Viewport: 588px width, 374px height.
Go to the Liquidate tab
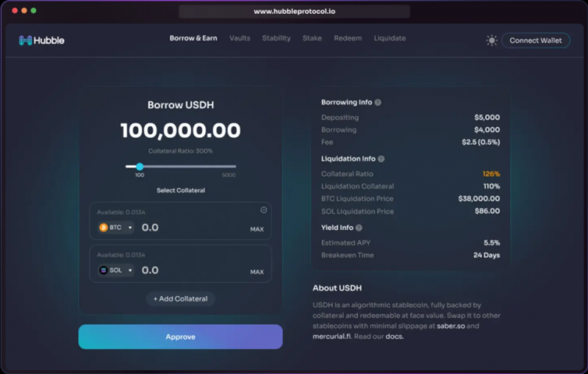pos(390,38)
